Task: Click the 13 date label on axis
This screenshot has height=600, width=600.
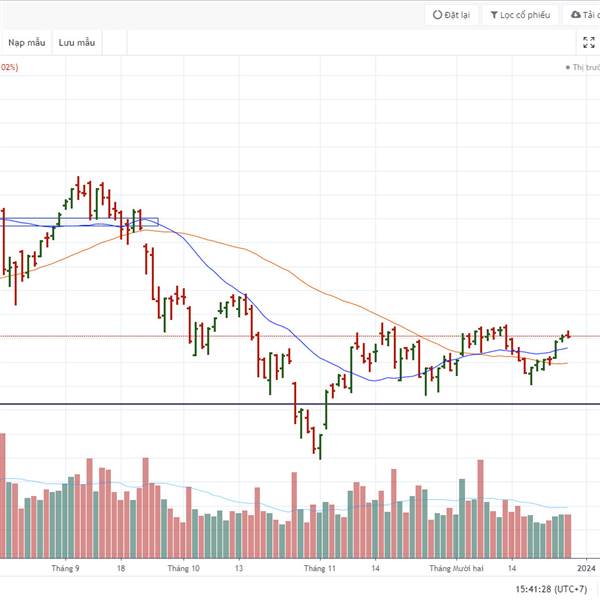Action: tap(239, 568)
